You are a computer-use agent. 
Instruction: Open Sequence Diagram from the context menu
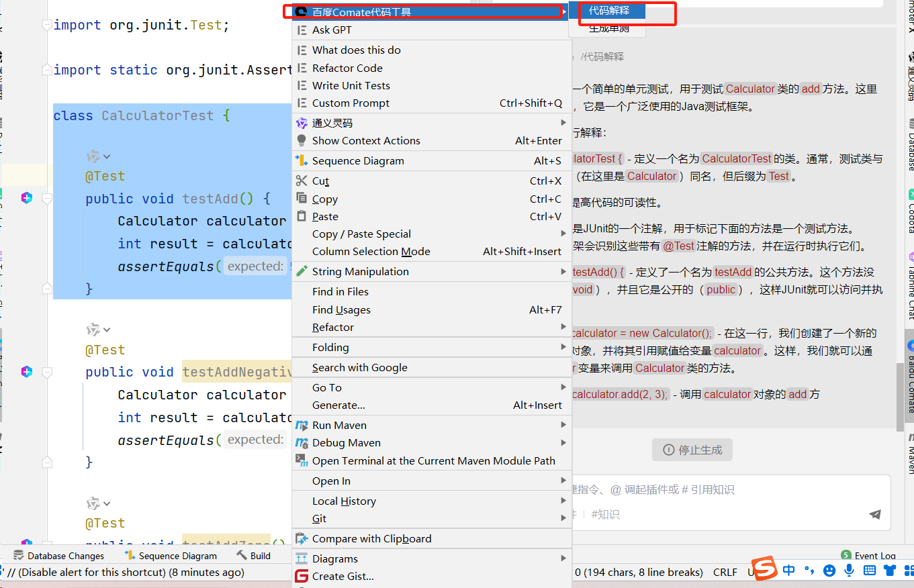pyautogui.click(x=432, y=160)
